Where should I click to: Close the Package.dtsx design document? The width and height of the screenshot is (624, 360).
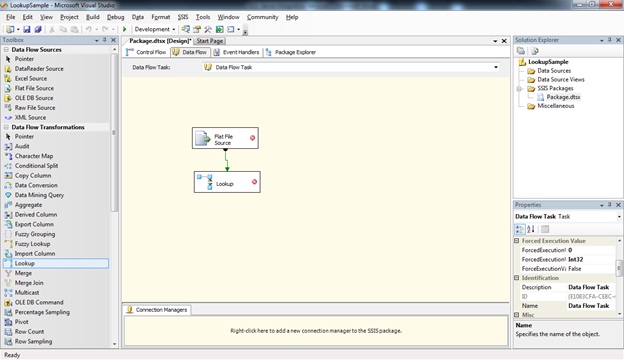[504, 41]
